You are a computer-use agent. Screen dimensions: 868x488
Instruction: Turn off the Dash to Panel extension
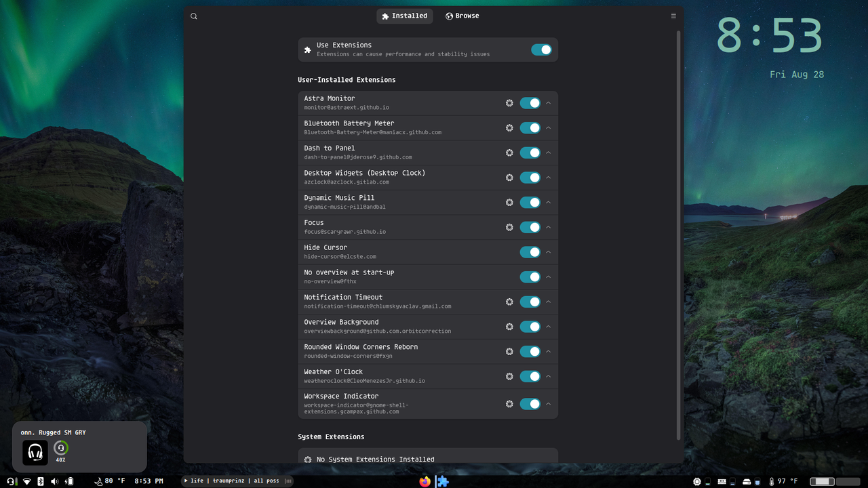tap(530, 152)
